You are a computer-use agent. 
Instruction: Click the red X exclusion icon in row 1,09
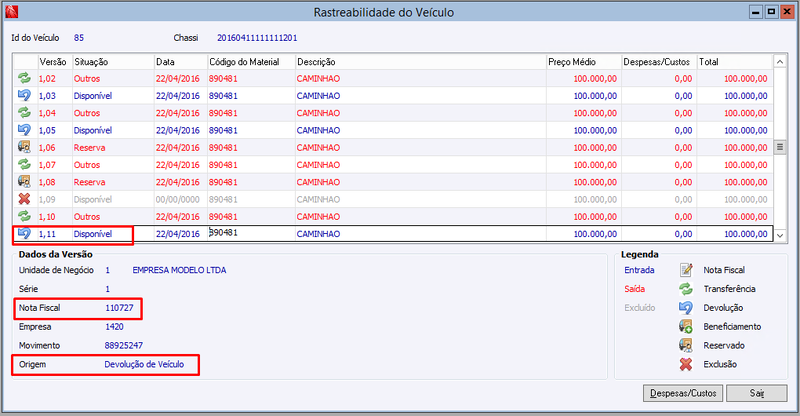click(24, 199)
